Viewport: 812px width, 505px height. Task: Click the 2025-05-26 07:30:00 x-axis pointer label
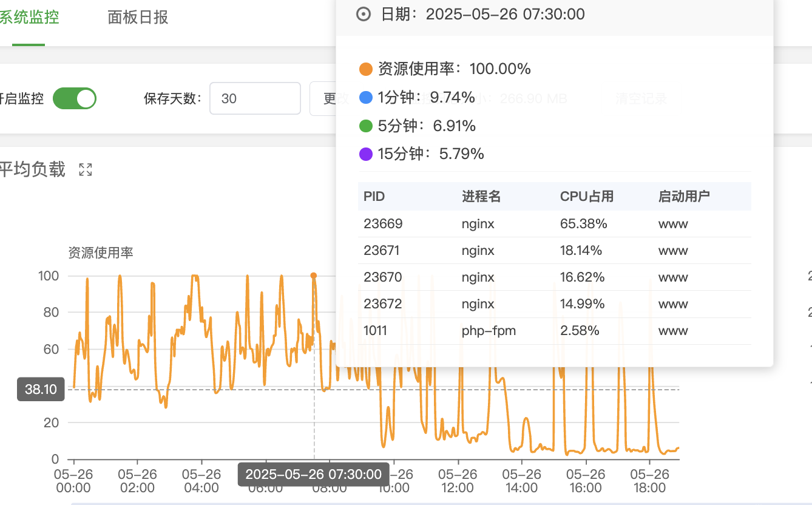(x=313, y=475)
